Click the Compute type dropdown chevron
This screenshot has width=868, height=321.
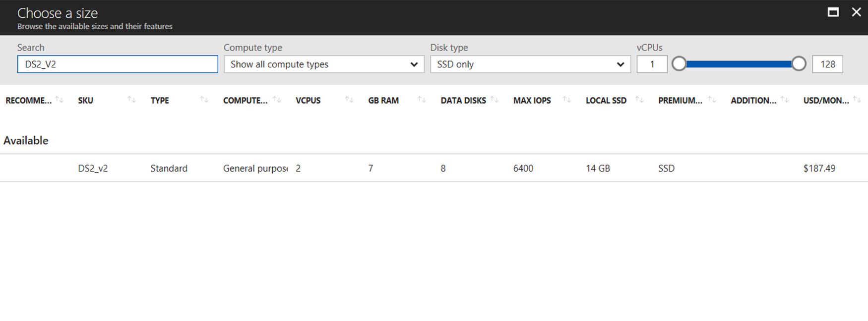point(414,64)
